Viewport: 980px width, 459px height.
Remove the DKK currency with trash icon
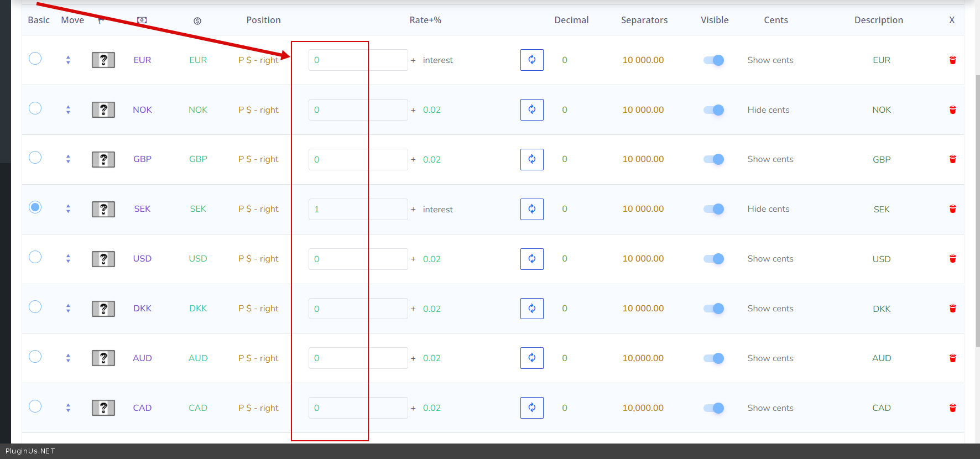click(x=952, y=309)
